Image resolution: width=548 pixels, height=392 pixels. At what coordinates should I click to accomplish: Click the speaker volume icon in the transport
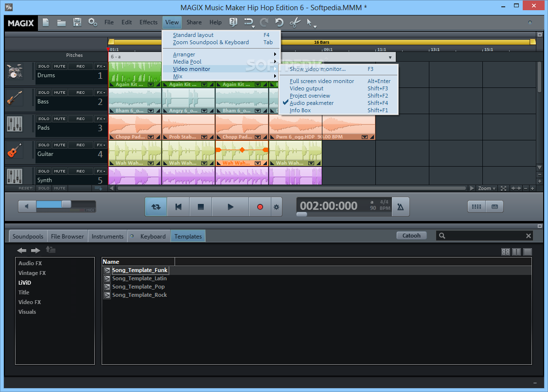point(27,206)
